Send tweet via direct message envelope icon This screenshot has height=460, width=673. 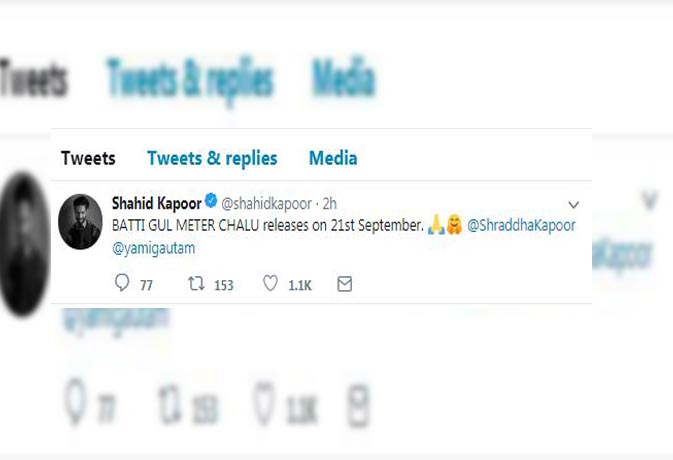click(345, 284)
